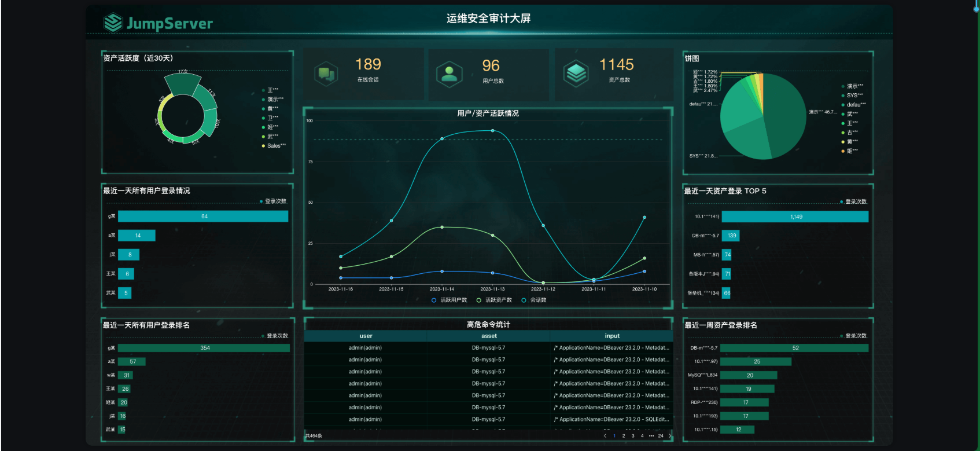Toggle 登录次数 legend in daily user login chart

273,201
